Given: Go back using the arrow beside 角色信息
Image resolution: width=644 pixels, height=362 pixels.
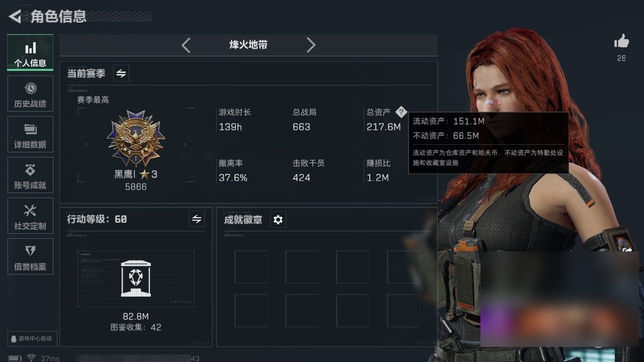Looking at the screenshot, I should pyautogui.click(x=15, y=17).
